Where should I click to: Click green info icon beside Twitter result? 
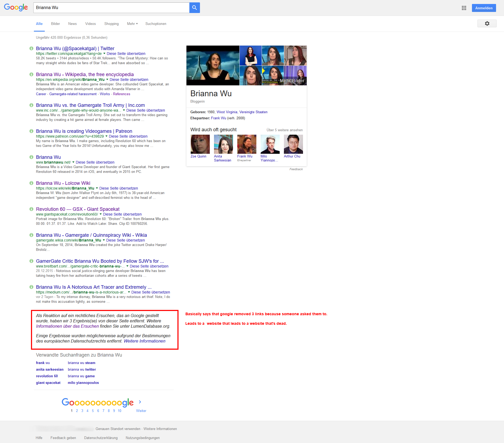(x=31, y=49)
